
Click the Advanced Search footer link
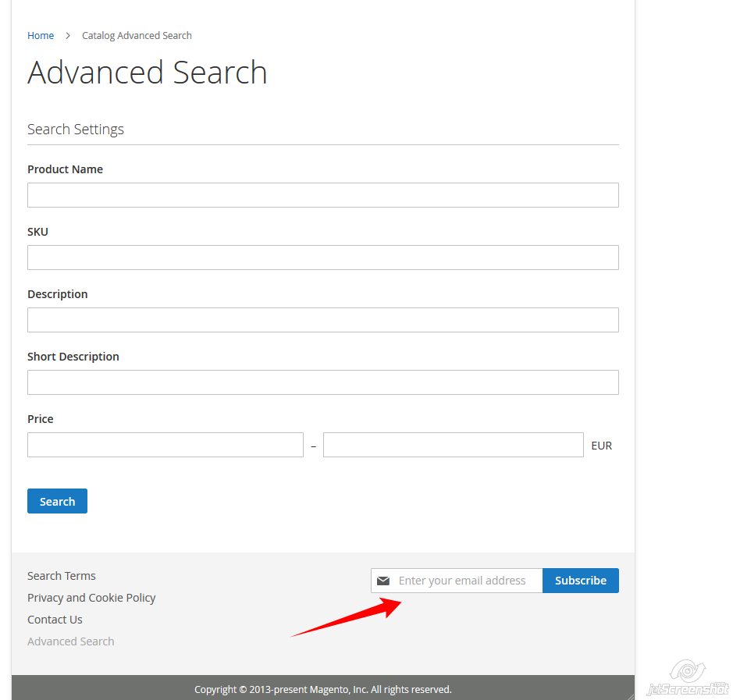[x=70, y=641]
